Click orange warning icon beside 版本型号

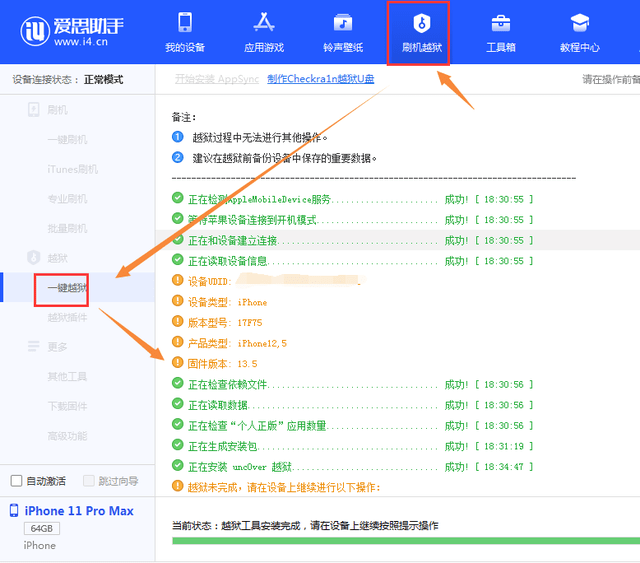click(x=178, y=321)
